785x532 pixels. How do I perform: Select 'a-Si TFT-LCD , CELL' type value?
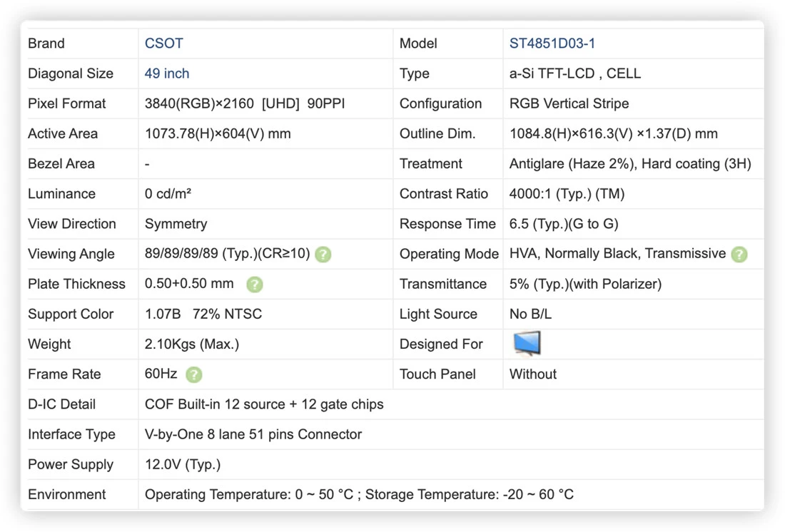click(574, 73)
